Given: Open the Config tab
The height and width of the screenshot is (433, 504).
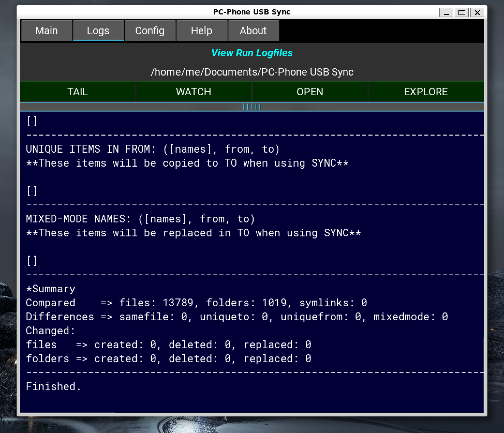Looking at the screenshot, I should 150,31.
